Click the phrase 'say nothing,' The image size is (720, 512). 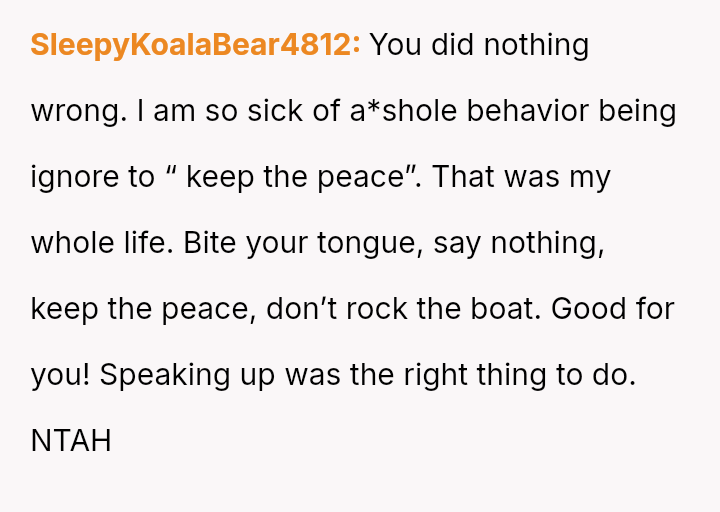point(518,243)
